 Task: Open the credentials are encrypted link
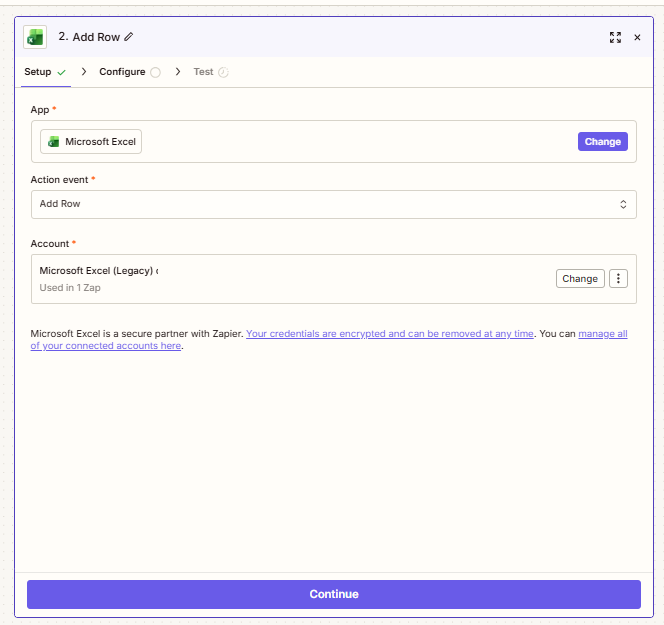[390, 334]
